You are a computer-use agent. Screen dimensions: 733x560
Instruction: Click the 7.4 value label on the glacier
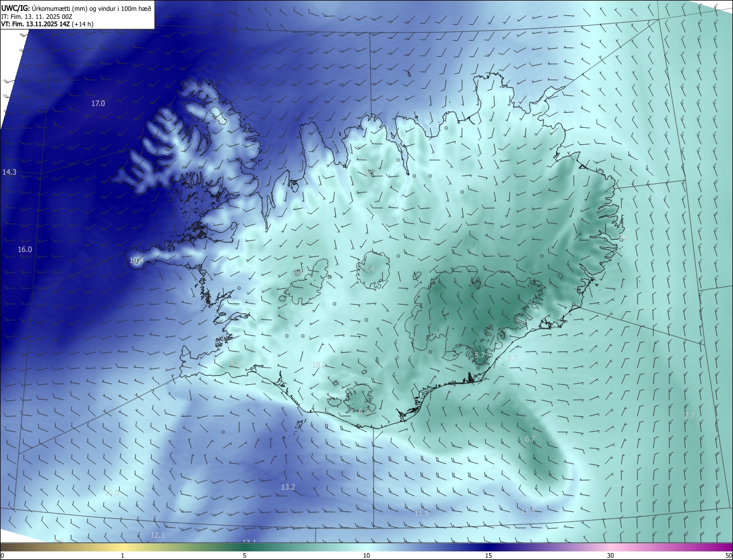[x=369, y=269]
